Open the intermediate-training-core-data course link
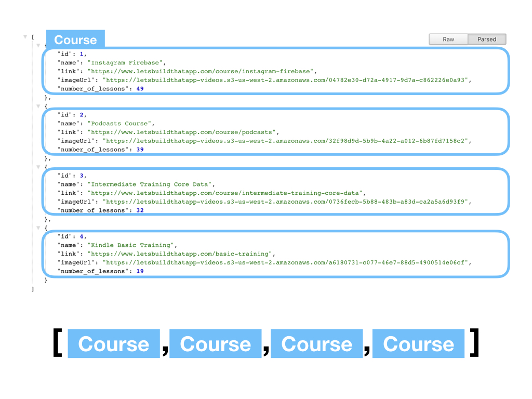The image size is (532, 399). click(x=225, y=193)
